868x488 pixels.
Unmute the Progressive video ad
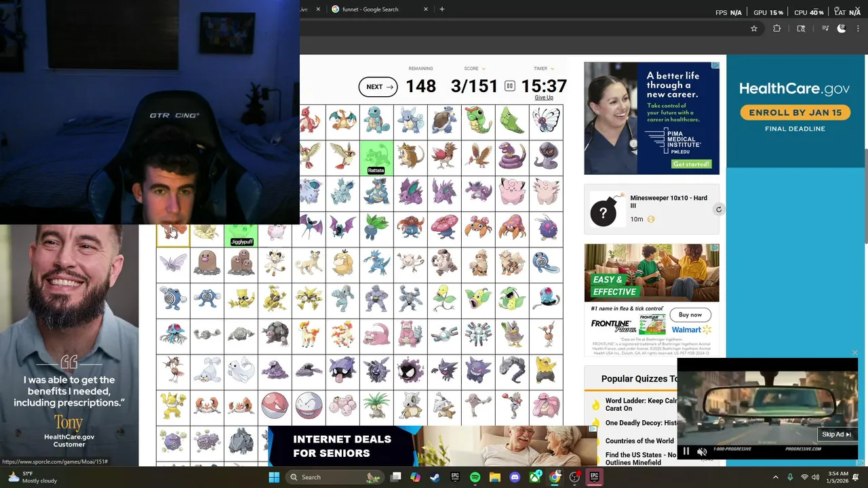702,451
